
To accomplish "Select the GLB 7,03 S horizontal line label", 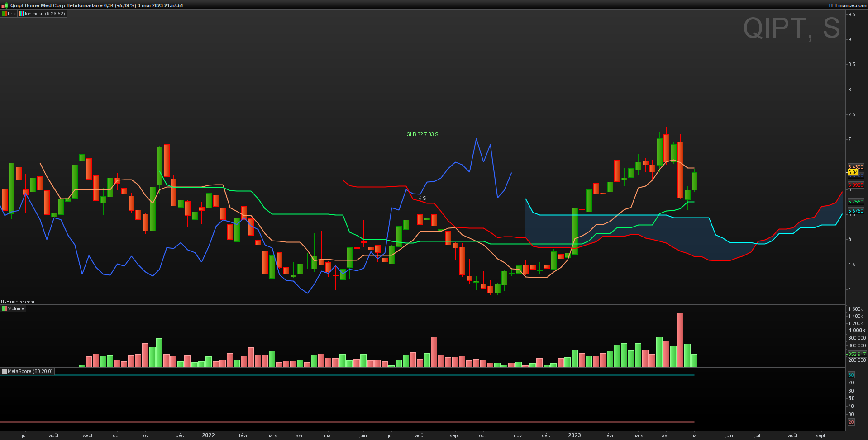I will coord(422,134).
